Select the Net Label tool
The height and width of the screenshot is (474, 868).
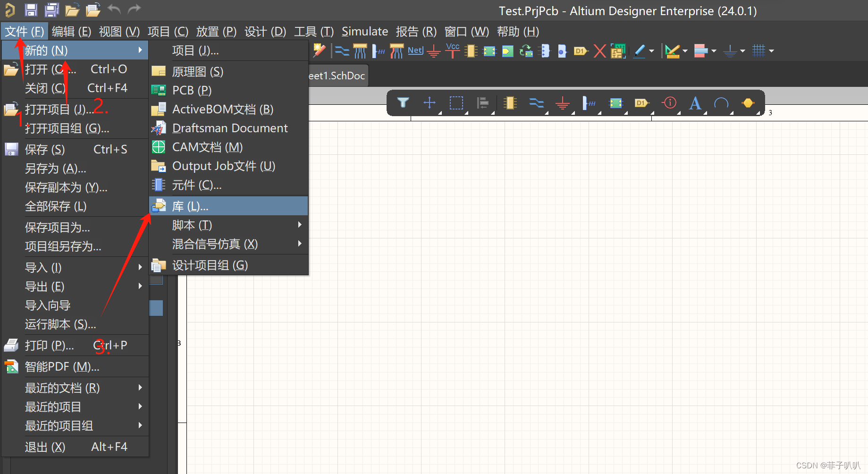[x=415, y=51]
